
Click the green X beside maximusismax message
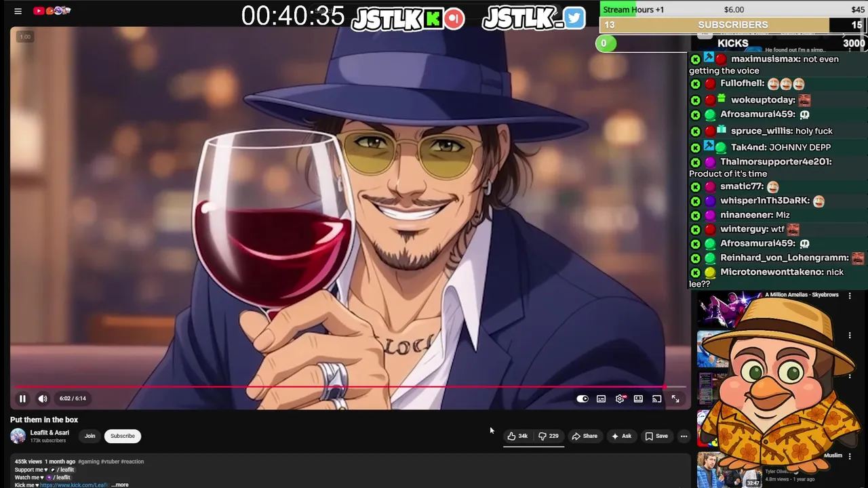coord(695,60)
